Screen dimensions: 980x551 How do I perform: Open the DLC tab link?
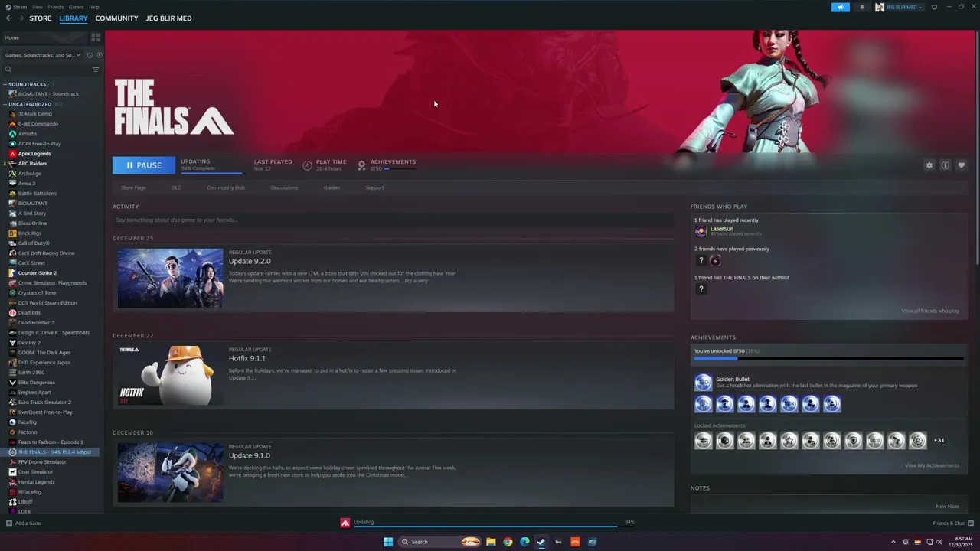(176, 187)
